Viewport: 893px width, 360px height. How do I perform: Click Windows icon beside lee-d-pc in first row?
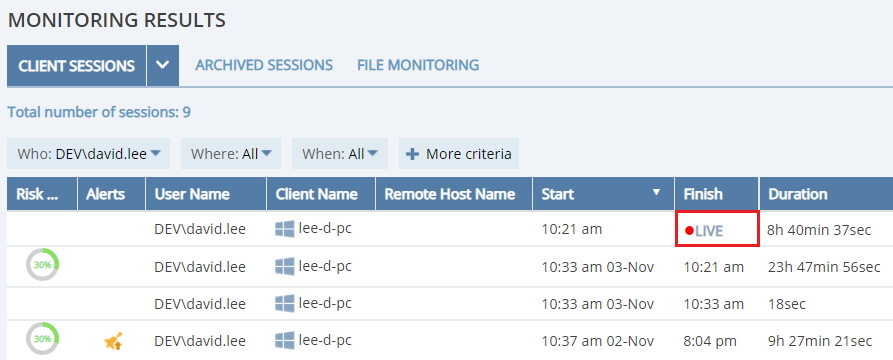click(285, 230)
